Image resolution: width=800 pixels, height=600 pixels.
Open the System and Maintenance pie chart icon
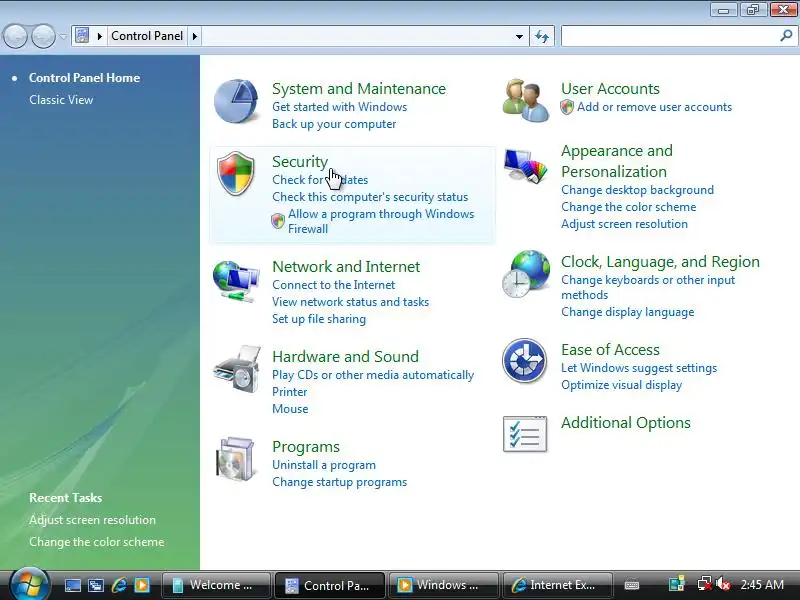point(236,102)
